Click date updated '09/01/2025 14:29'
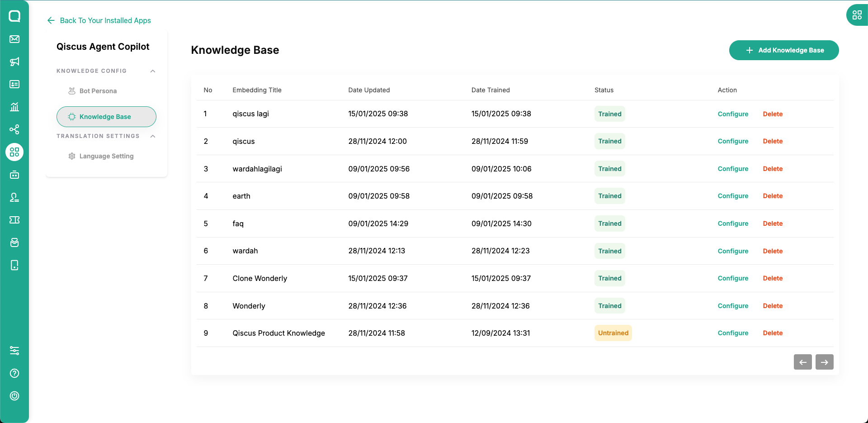This screenshot has width=868, height=423. click(x=378, y=223)
